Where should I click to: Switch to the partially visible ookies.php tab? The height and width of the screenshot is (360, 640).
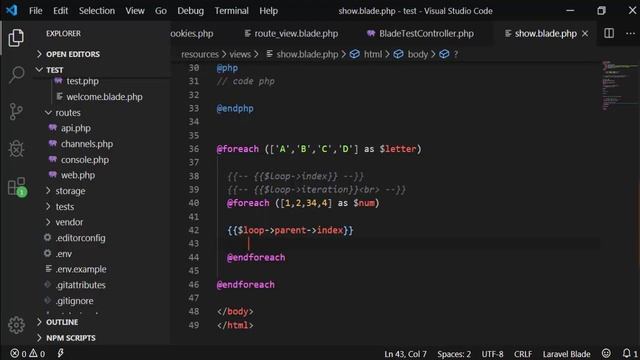tap(192, 33)
